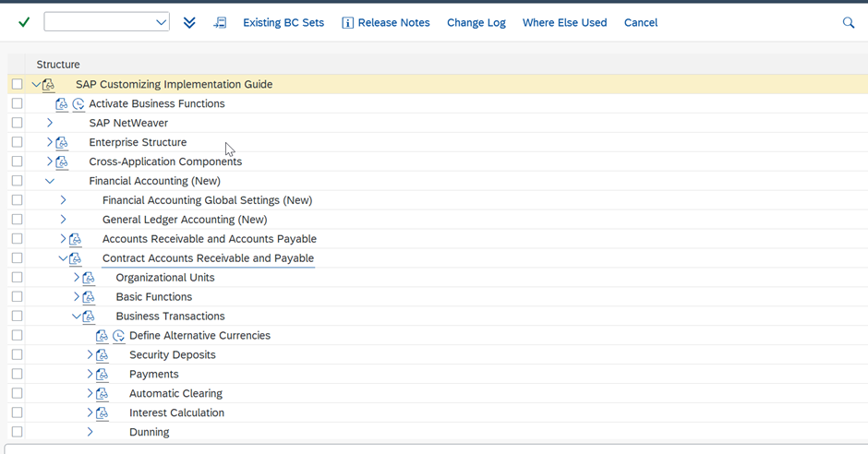Expand Accounts Receivable and Accounts Payable node

63,239
